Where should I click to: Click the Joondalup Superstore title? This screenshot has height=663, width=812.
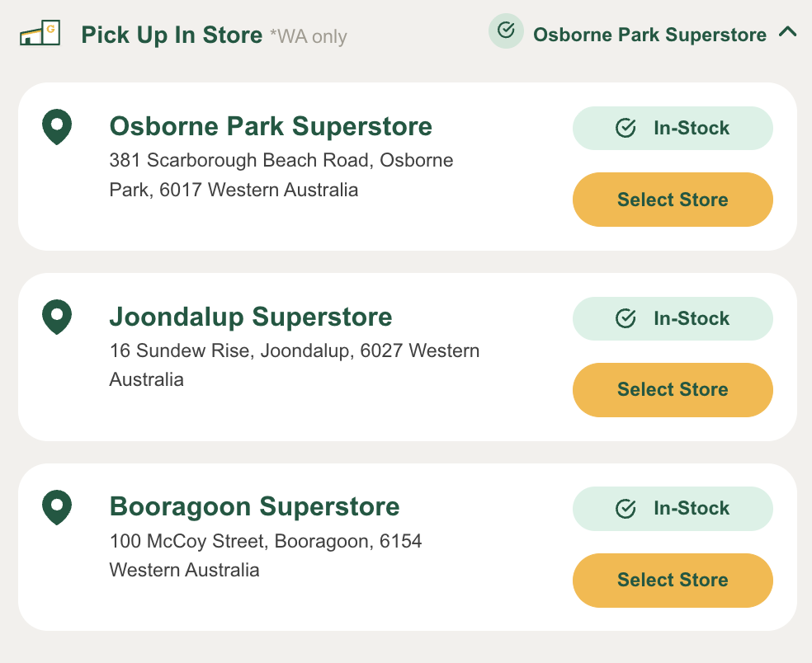click(251, 317)
